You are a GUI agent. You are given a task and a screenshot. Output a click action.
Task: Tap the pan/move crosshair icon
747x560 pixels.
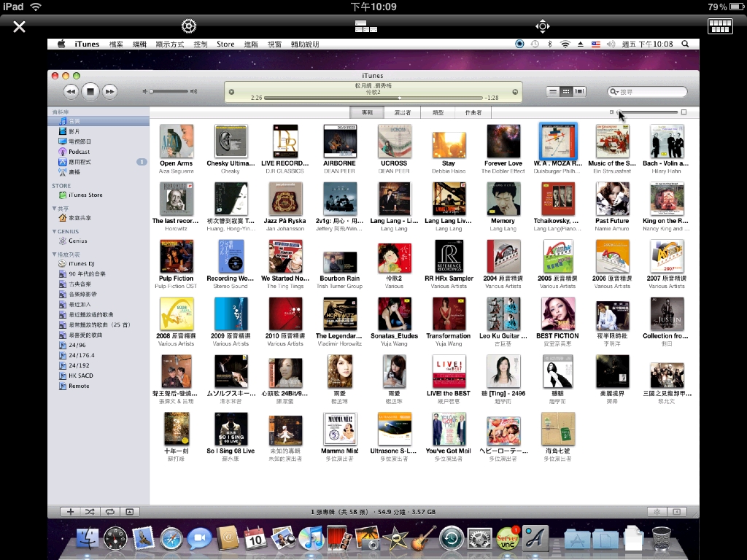point(543,26)
